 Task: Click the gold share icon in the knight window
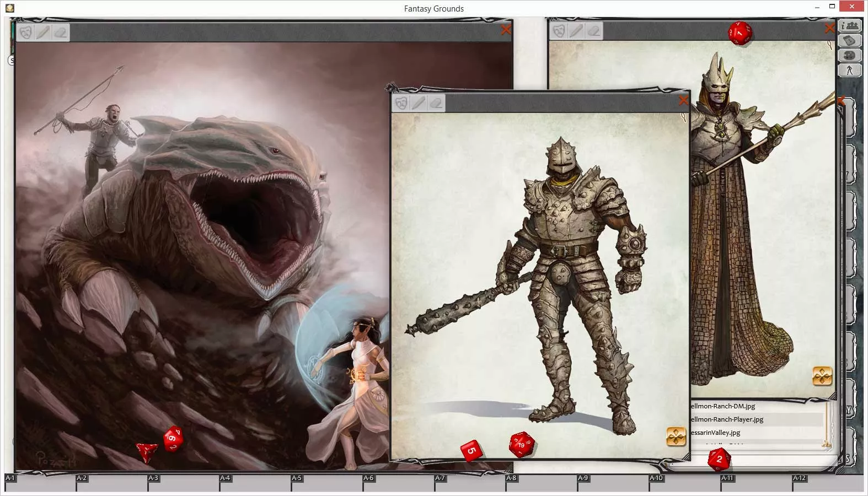coord(676,436)
